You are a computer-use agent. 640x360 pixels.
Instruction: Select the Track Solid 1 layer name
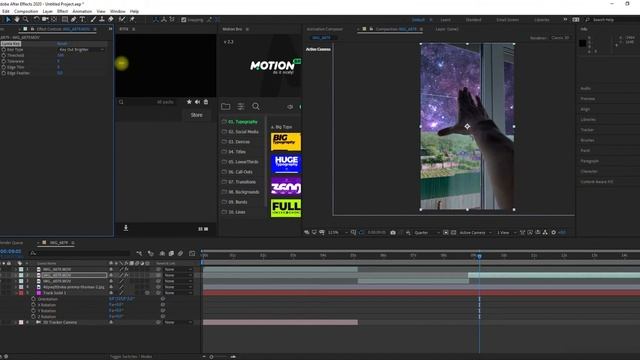point(54,293)
